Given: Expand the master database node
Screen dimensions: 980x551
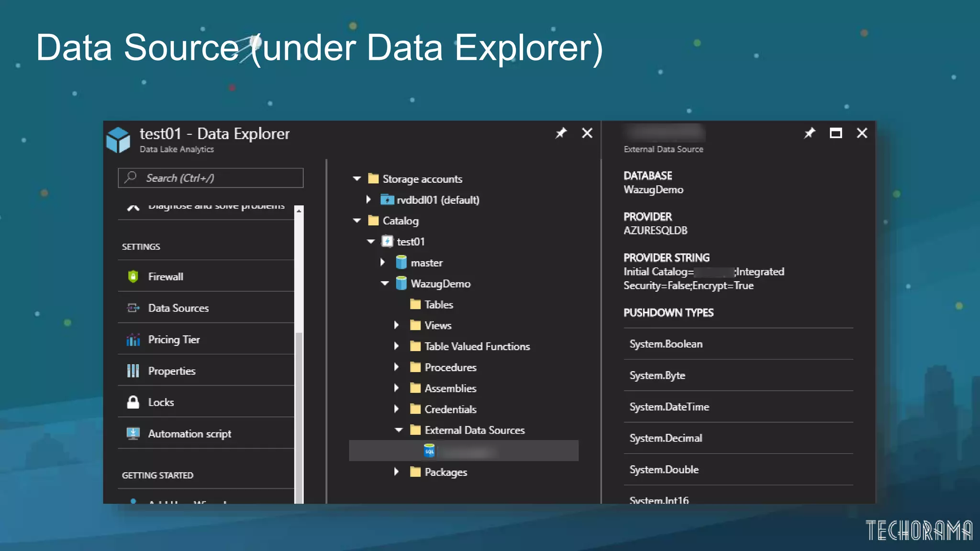Looking at the screenshot, I should click(382, 262).
